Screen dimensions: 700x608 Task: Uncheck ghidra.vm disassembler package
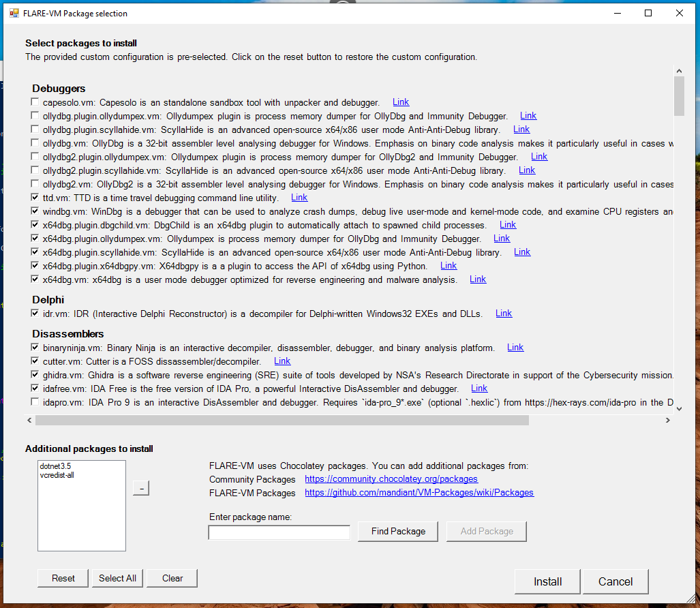click(x=35, y=375)
